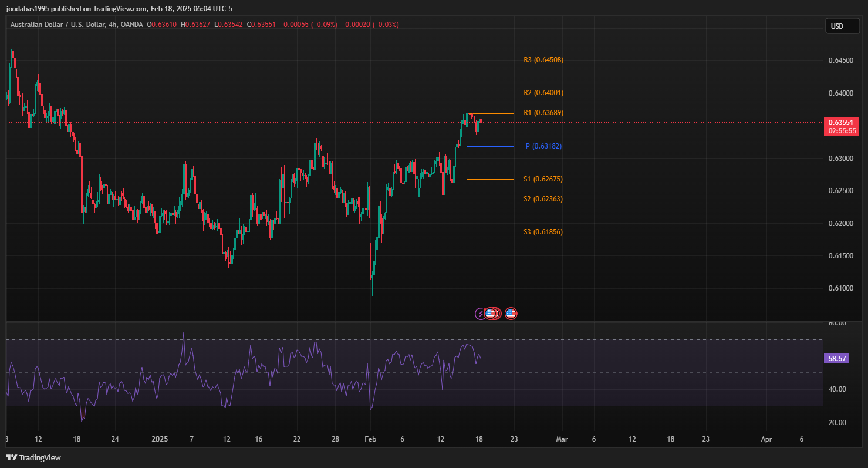The image size is (868, 468).
Task: Select the S3 (0.61856) support label
Action: (x=543, y=232)
